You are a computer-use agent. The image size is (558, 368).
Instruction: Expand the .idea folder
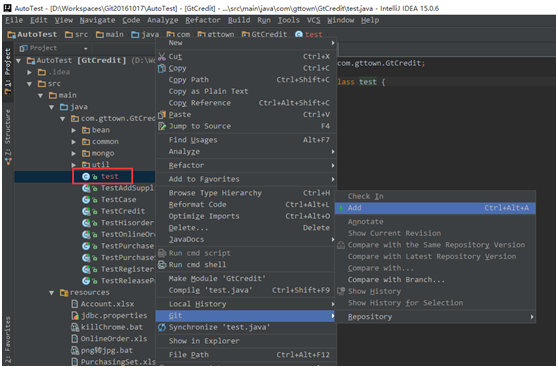(x=30, y=72)
